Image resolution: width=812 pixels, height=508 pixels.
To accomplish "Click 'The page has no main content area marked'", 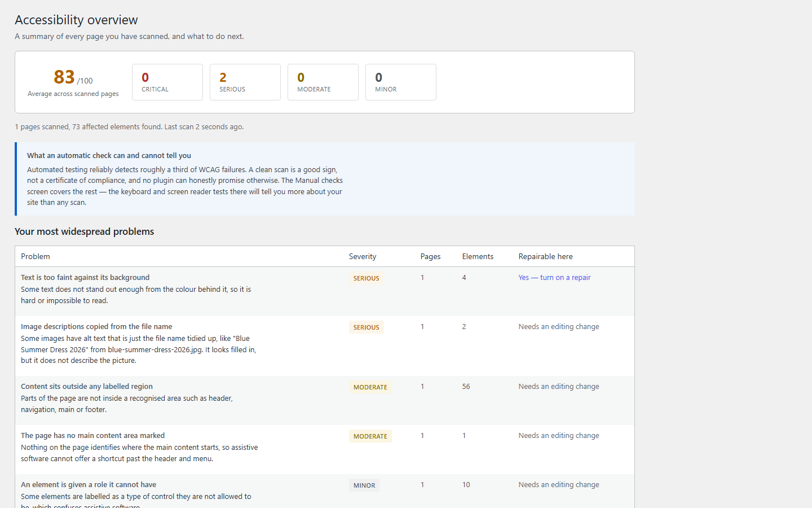I will tap(93, 436).
